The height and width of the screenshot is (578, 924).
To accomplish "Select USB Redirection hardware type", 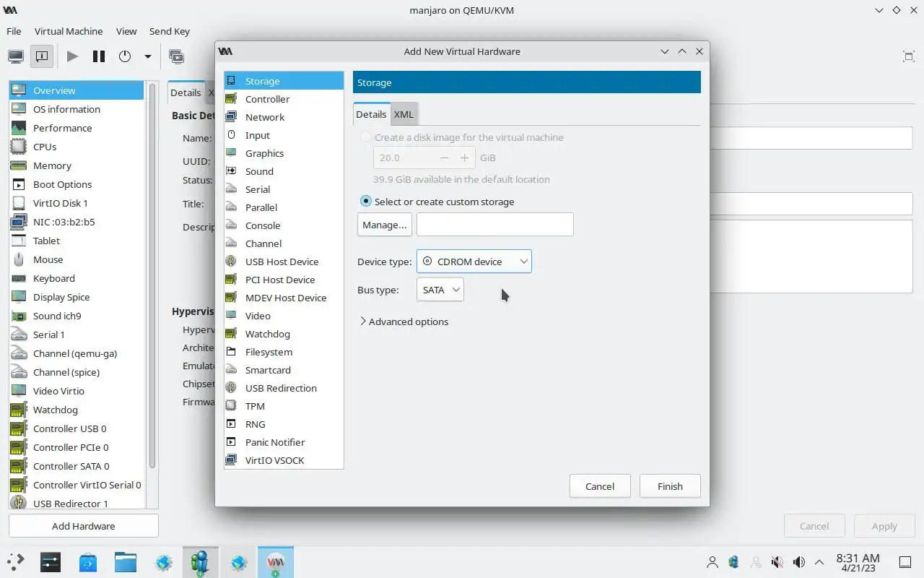I will (284, 388).
